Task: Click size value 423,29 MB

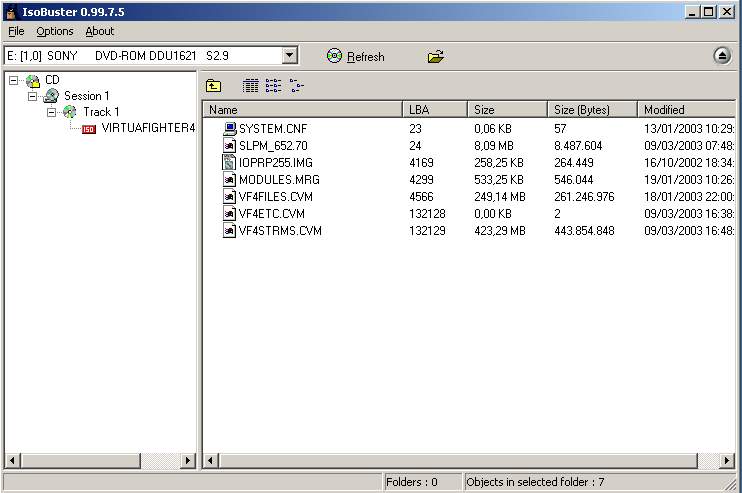Action: pyautogui.click(x=500, y=231)
